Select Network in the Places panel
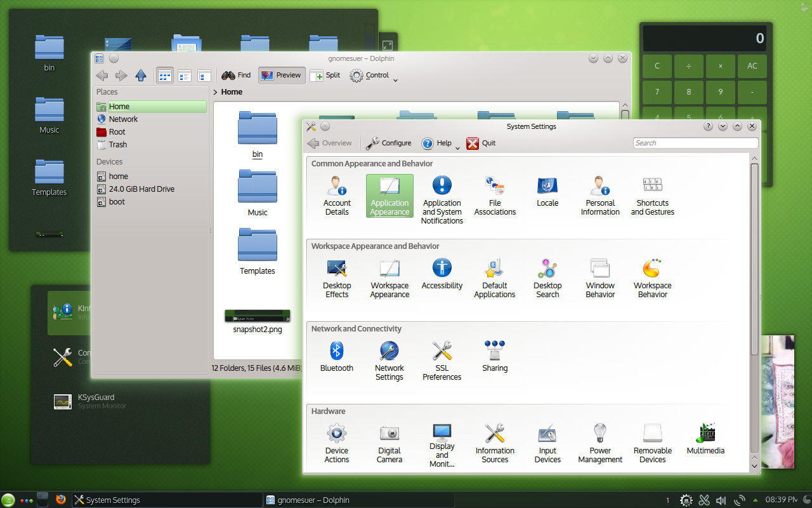This screenshot has height=508, width=812. [123, 119]
